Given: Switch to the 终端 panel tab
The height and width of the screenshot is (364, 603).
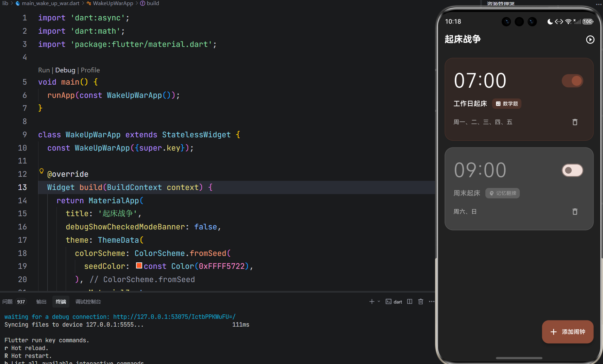Looking at the screenshot, I should 61,301.
